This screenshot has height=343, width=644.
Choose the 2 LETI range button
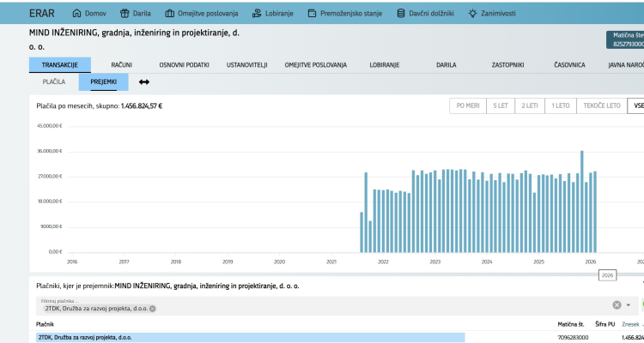(530, 105)
